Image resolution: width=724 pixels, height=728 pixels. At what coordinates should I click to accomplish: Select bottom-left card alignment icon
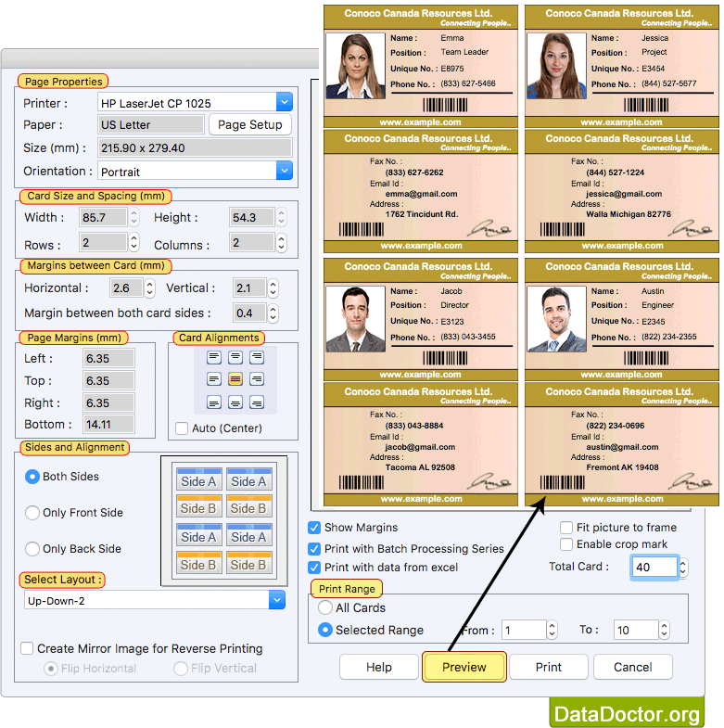tap(214, 402)
